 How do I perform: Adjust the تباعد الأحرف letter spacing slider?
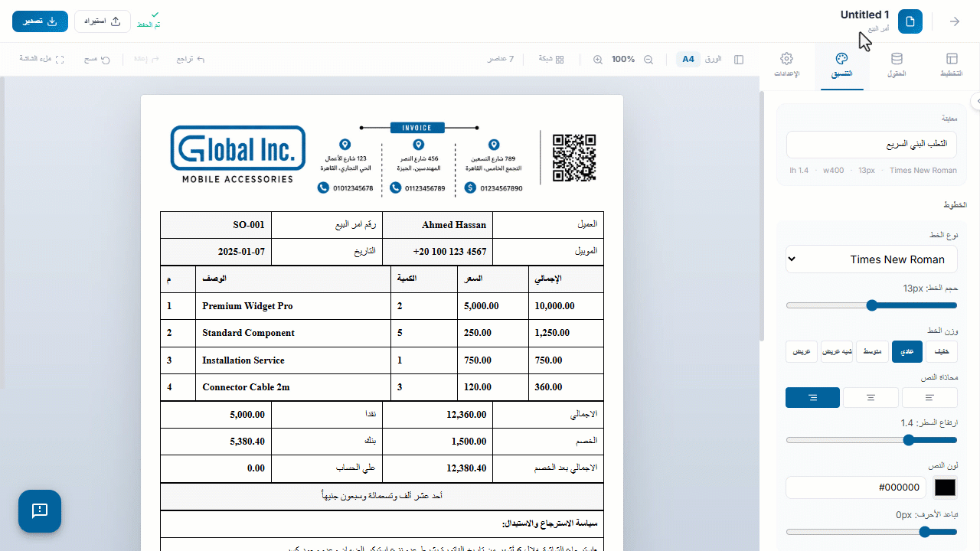tap(871, 532)
